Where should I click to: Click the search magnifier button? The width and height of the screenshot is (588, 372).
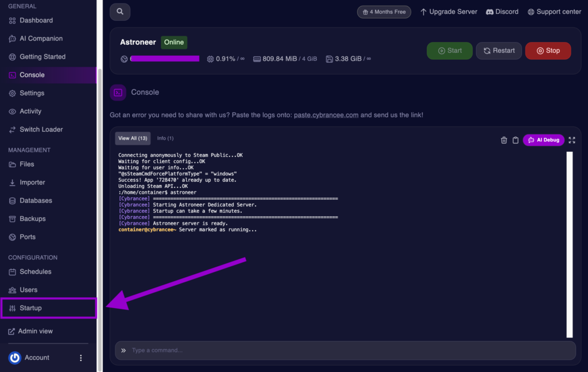tap(120, 11)
